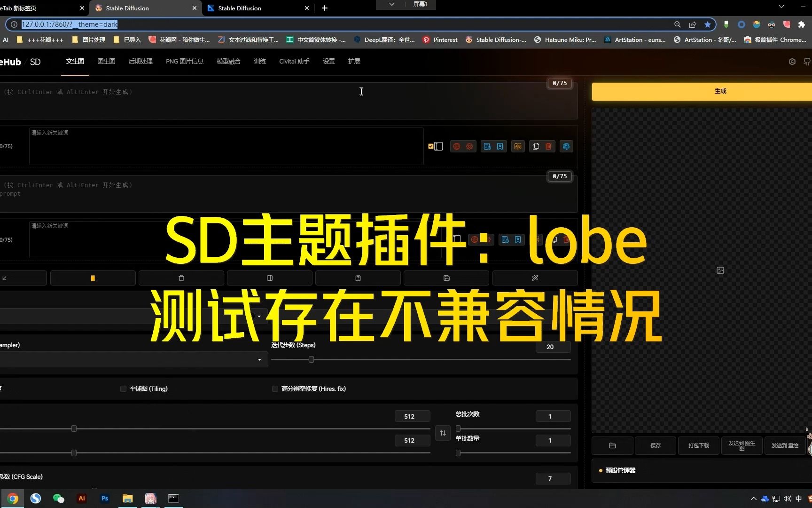Open the Civitai 助手 tab
Image resolution: width=812 pixels, height=508 pixels.
pos(294,61)
